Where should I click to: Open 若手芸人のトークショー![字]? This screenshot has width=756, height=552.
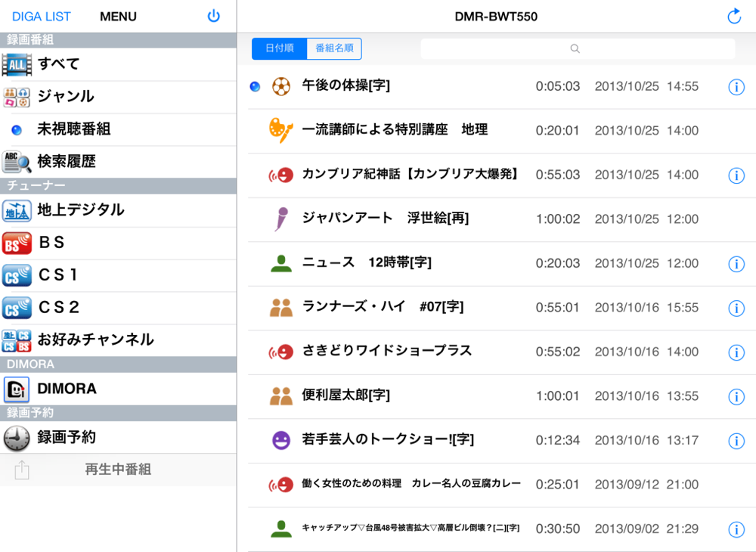[x=502, y=441]
